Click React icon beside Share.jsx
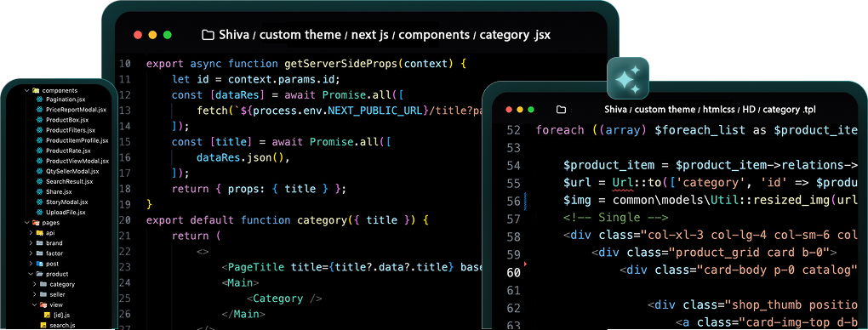868x330 pixels. point(40,191)
